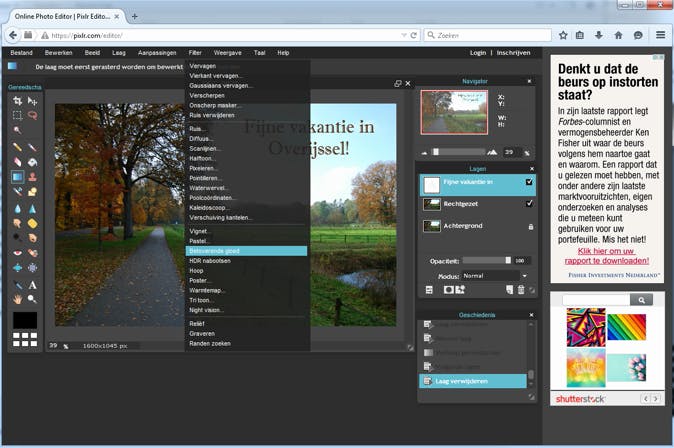Choose Kaleidoscoop filter
The image size is (674, 448).
[246, 208]
